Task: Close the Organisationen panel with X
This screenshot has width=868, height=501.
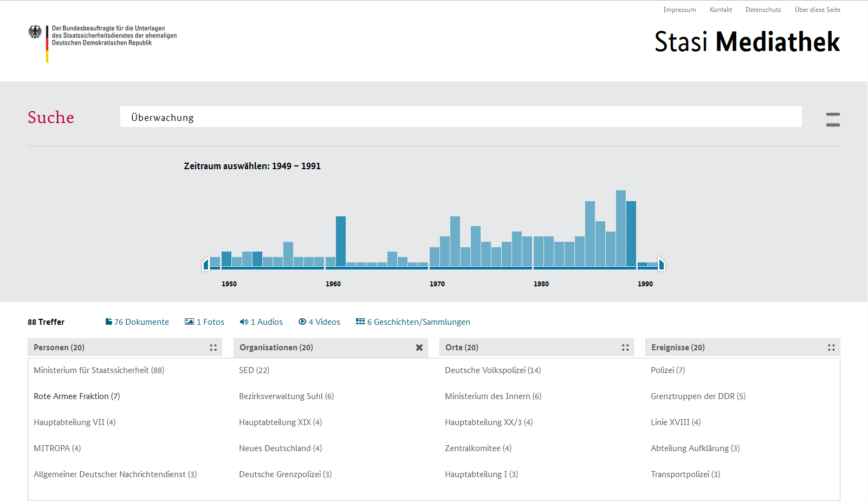Action: 419,348
